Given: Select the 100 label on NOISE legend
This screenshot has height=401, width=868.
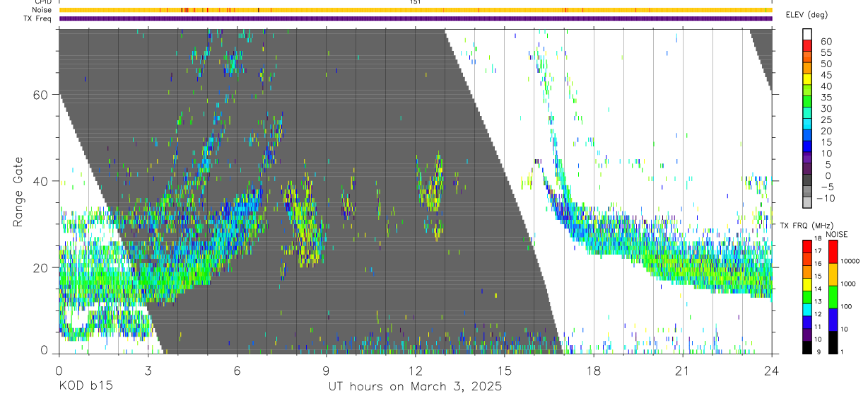Looking at the screenshot, I should tap(845, 306).
